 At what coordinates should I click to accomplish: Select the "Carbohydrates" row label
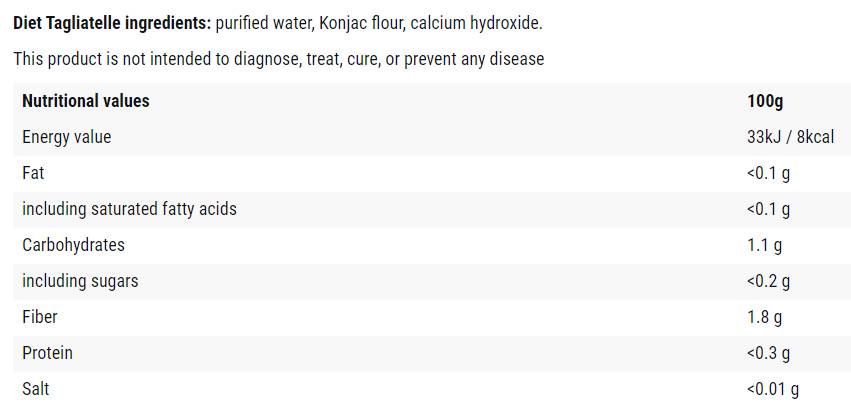[x=73, y=245]
